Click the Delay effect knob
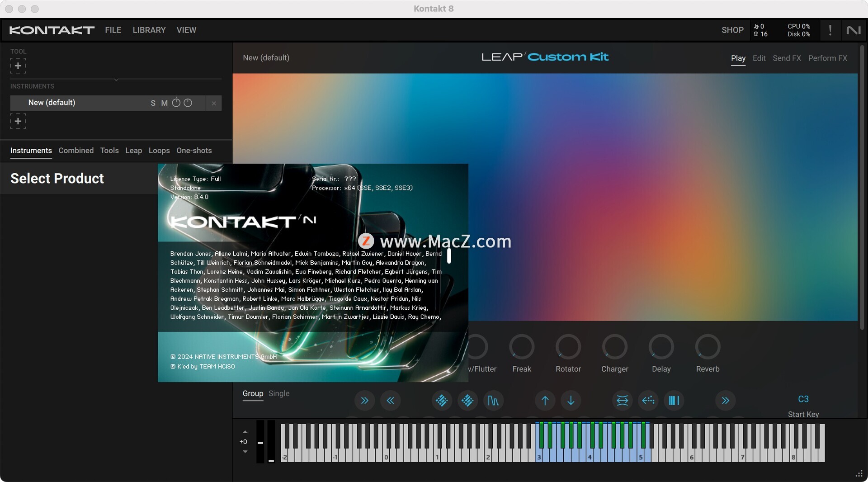The width and height of the screenshot is (868, 482). 661,347
